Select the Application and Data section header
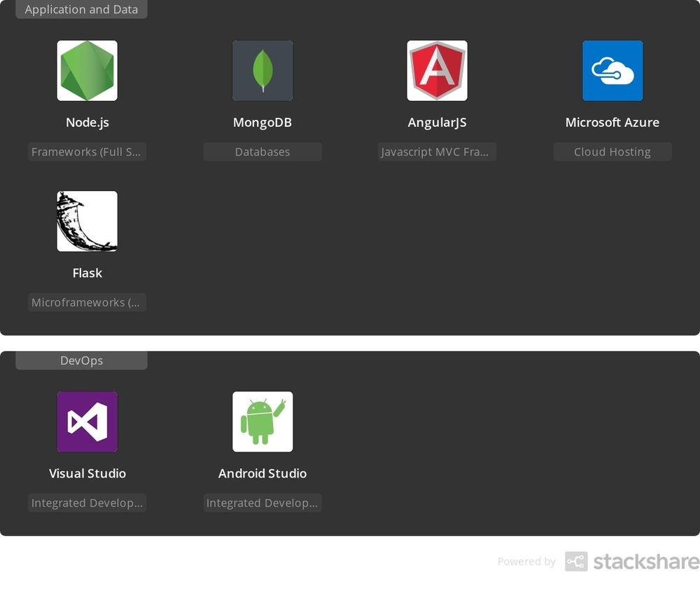This screenshot has width=700, height=589. tap(81, 9)
